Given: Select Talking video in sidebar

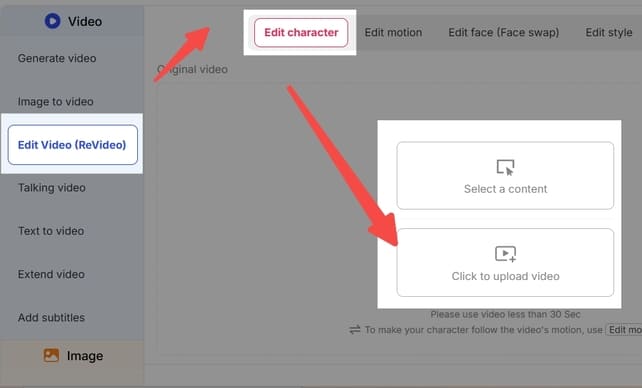Looking at the screenshot, I should coord(52,188).
